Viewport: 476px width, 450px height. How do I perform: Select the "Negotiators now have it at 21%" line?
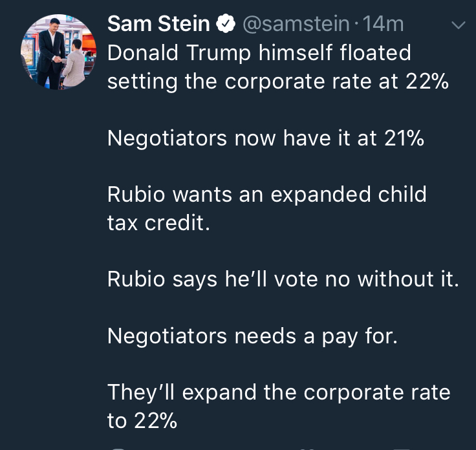(265, 138)
